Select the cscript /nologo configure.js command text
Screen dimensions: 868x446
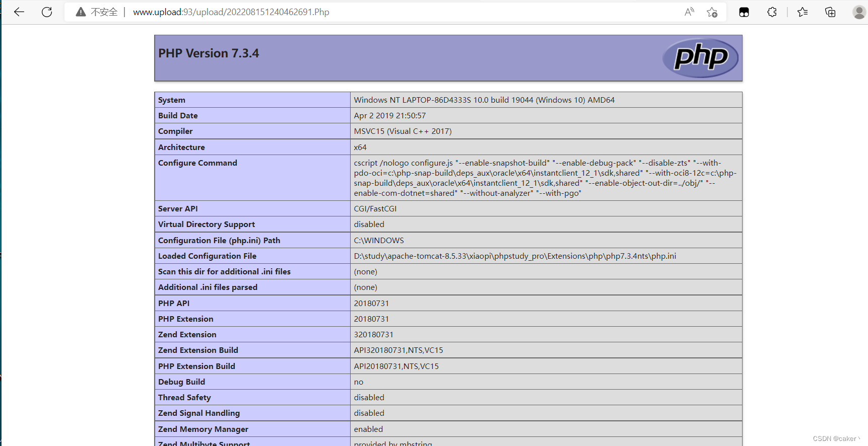[x=545, y=178]
